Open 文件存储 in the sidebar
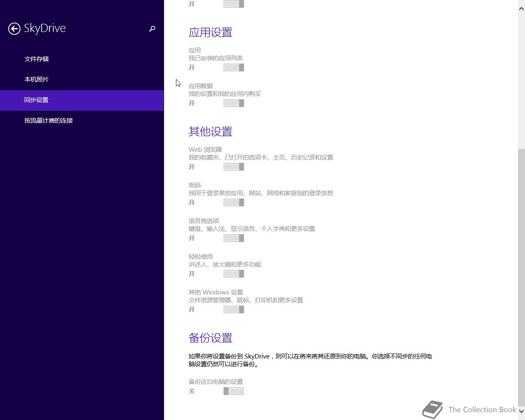Screen dimensions: 525x420 click(x=82, y=59)
